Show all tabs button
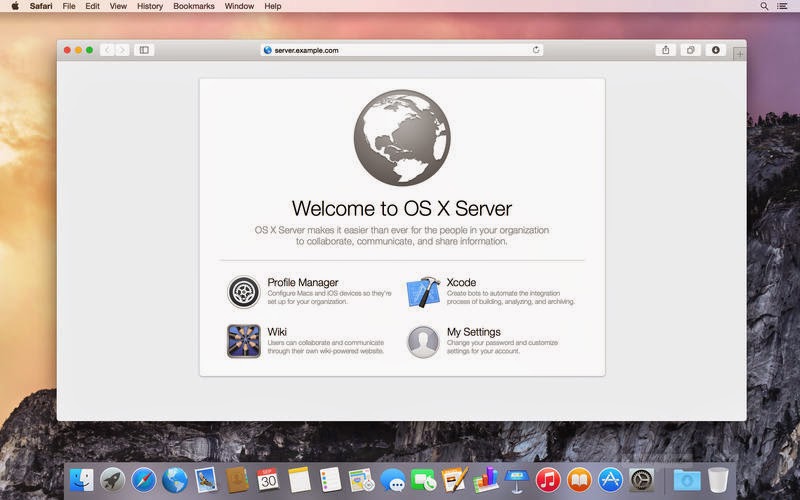 click(690, 50)
